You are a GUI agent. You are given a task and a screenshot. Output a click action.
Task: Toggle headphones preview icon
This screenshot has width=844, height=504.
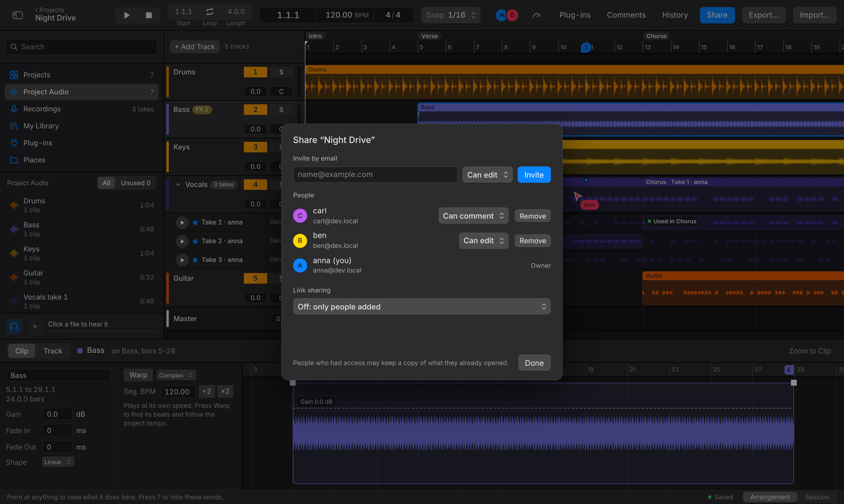tap(14, 326)
